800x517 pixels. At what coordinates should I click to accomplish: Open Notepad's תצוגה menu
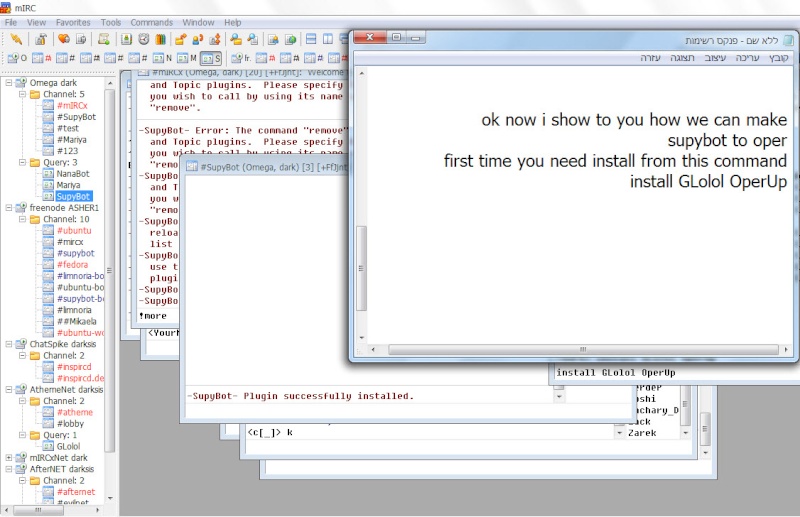coord(682,58)
